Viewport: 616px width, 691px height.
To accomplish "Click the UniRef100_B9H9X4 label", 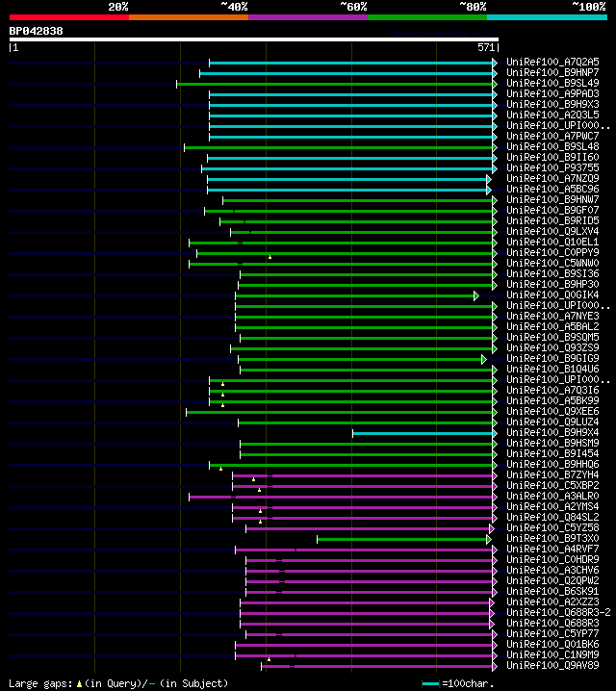I will pos(552,432).
